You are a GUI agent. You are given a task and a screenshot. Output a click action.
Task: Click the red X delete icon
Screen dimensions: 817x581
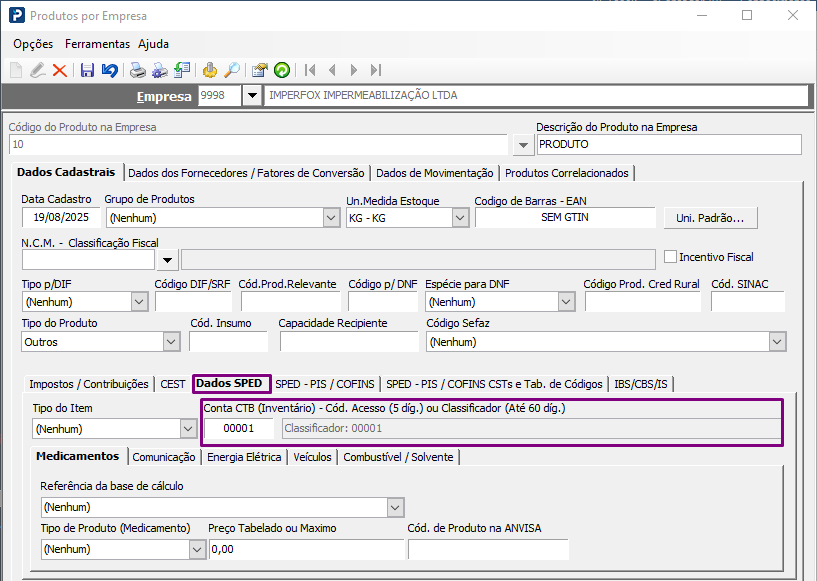pos(59,70)
